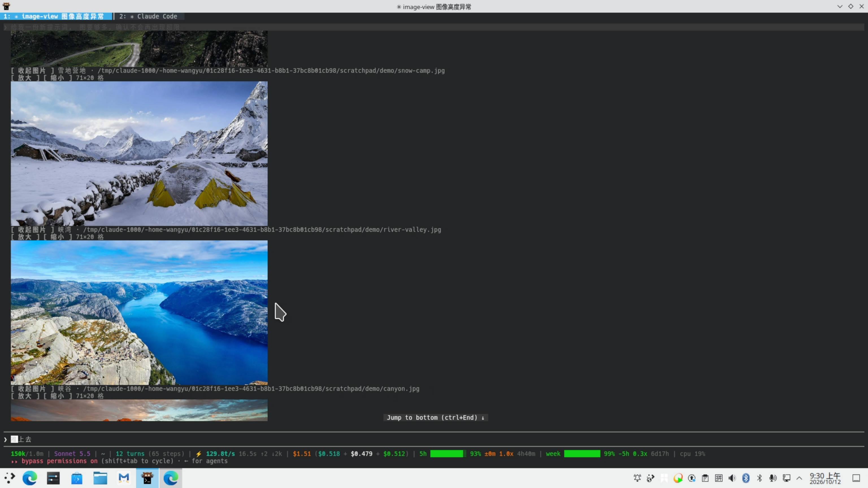Click 'Jump to bottom (ctrl+End)' button
Image resolution: width=868 pixels, height=488 pixels.
click(x=435, y=417)
